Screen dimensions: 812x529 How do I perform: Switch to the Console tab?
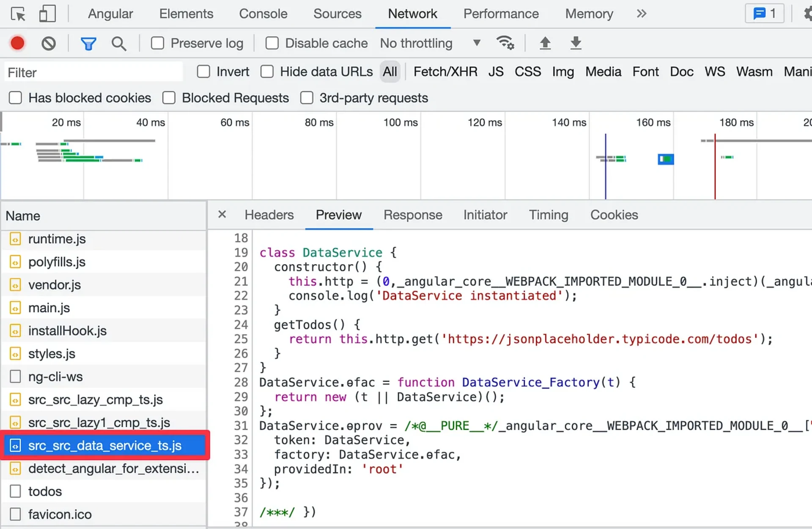pyautogui.click(x=263, y=14)
